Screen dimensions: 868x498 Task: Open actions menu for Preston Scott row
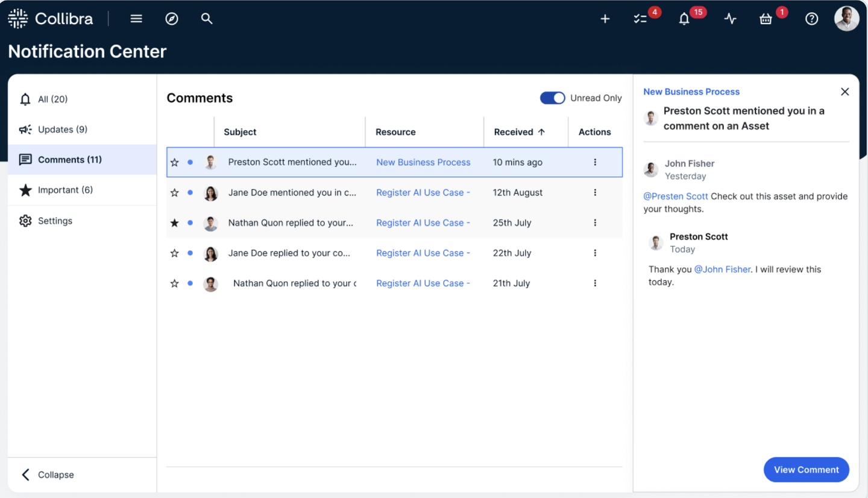click(595, 162)
